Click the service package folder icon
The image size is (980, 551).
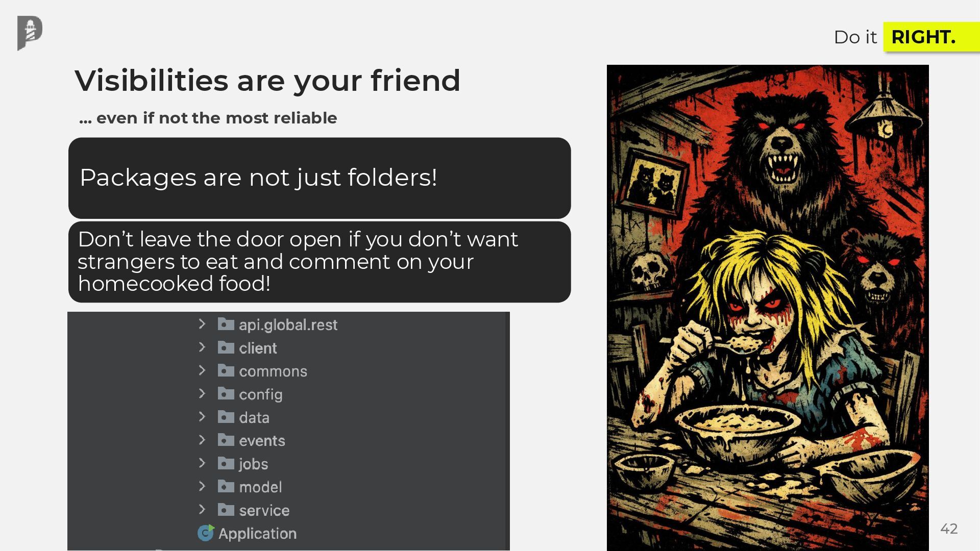[226, 510]
